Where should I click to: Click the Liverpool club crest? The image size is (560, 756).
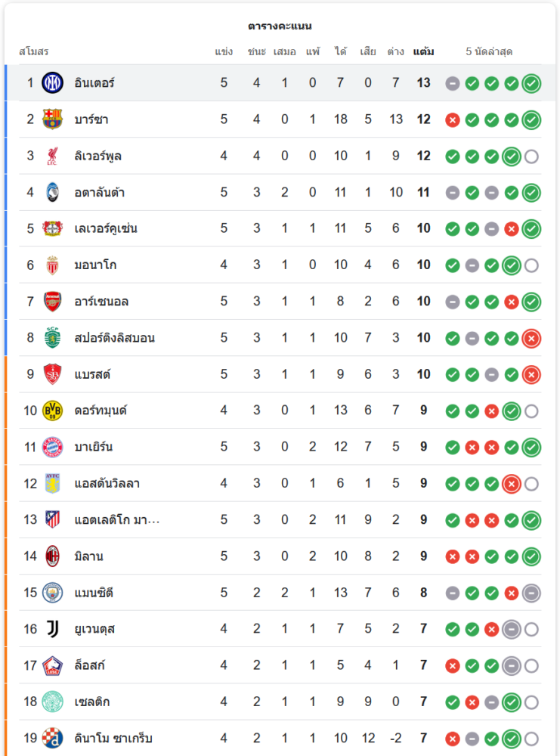coord(52,156)
